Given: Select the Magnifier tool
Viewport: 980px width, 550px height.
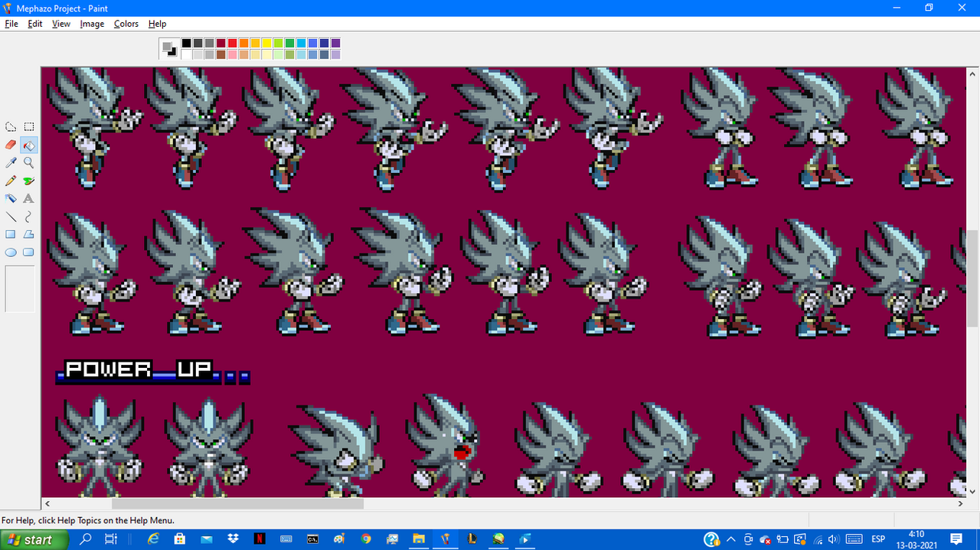Looking at the screenshot, I should coord(28,162).
